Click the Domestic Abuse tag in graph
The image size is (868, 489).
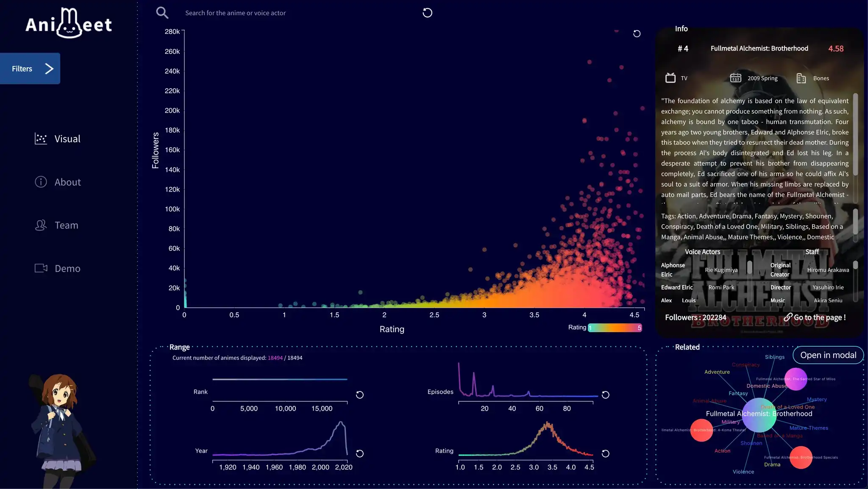(767, 386)
